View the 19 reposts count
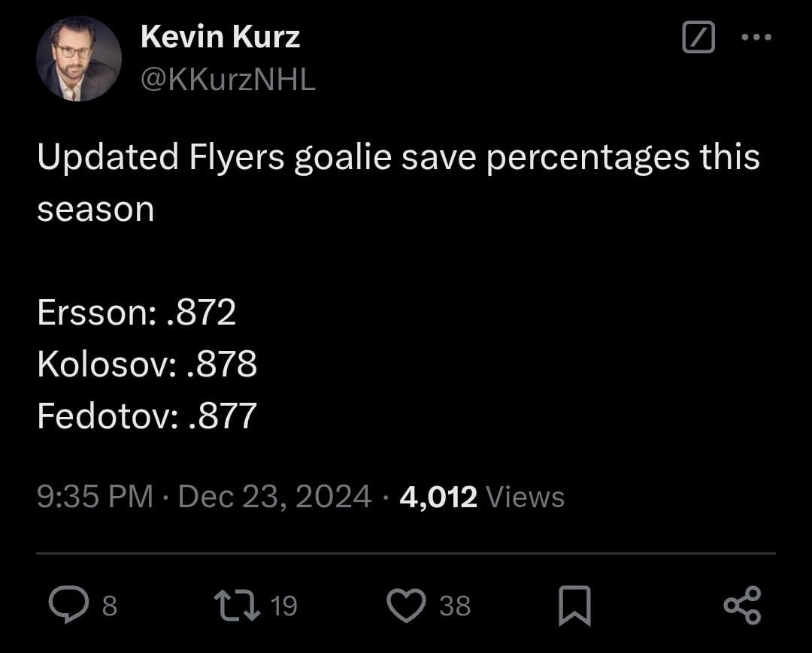The image size is (812, 653). 284,603
